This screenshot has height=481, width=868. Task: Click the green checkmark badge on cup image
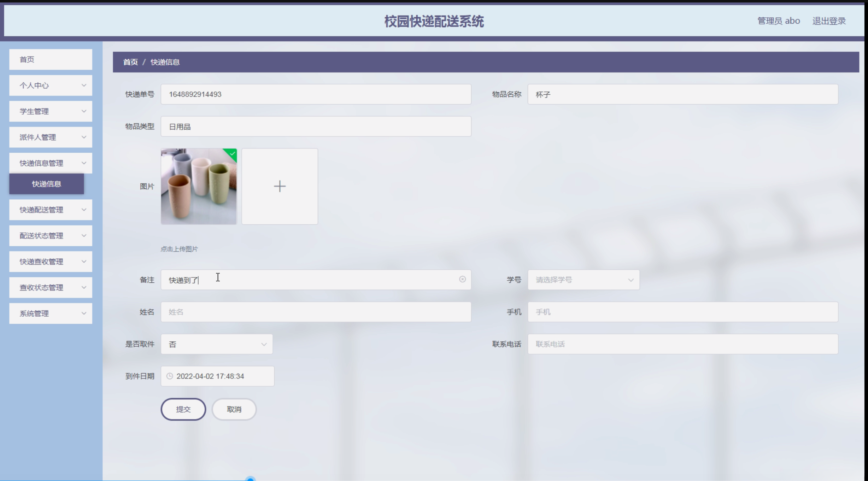(232, 154)
